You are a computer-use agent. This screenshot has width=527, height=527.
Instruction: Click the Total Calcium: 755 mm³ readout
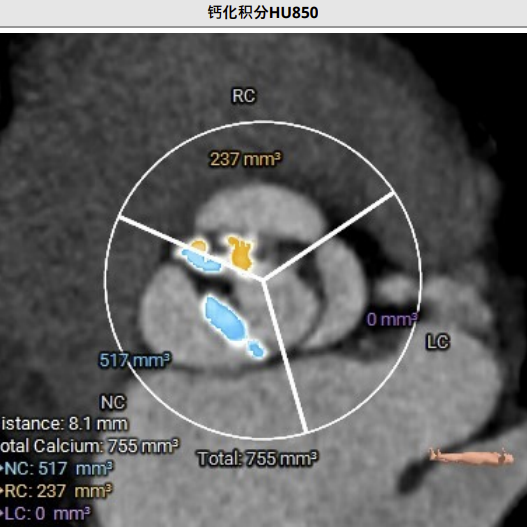point(90,446)
